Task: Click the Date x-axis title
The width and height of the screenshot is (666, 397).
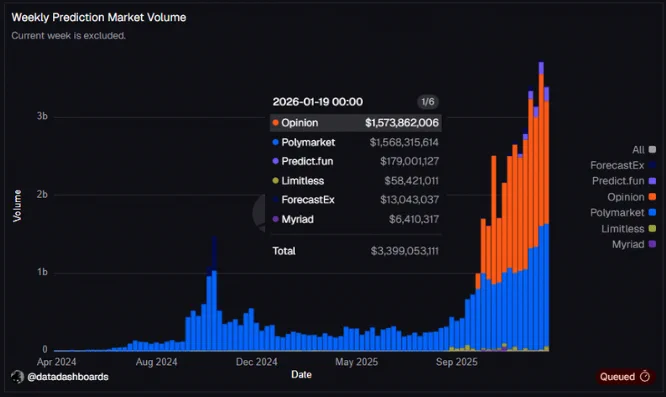Action: 301,374
